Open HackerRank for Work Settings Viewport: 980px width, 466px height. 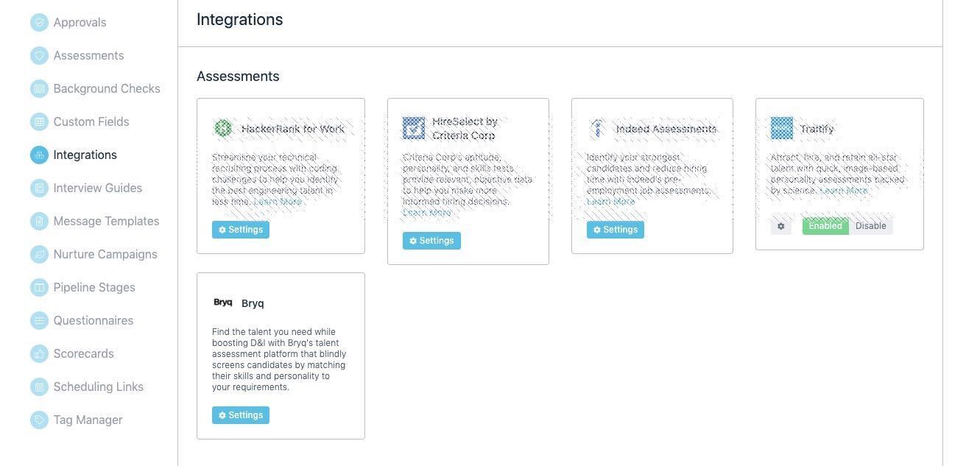pos(241,230)
